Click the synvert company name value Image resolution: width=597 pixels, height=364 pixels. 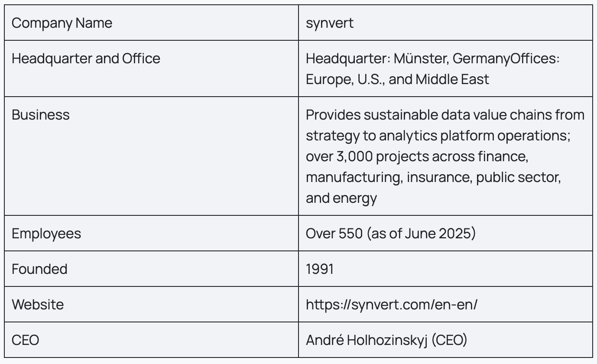[330, 23]
